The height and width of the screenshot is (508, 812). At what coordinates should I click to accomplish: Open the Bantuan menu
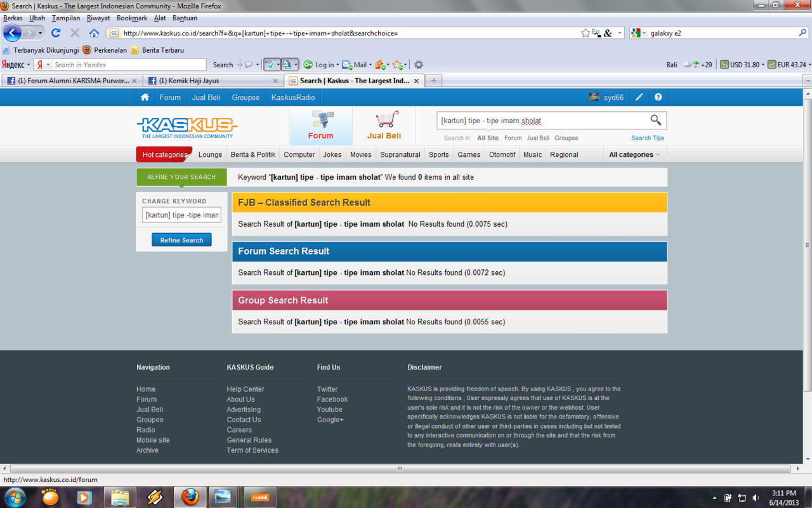coord(185,18)
